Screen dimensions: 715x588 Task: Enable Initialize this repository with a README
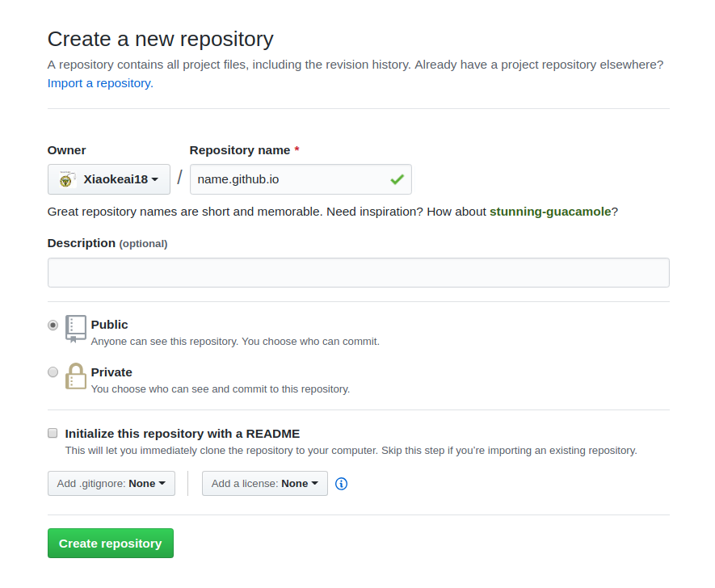point(53,433)
